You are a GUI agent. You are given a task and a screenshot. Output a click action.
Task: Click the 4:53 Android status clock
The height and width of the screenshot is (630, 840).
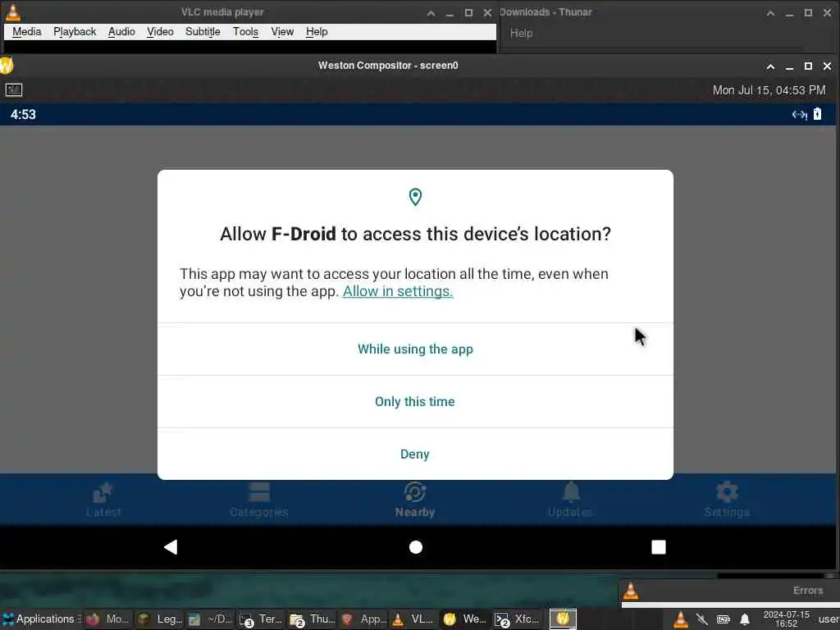[x=23, y=115]
